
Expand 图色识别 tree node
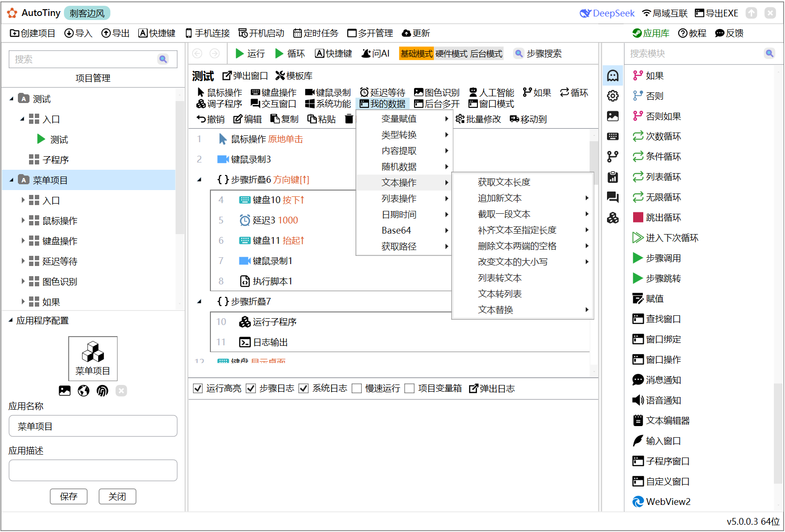(23, 281)
